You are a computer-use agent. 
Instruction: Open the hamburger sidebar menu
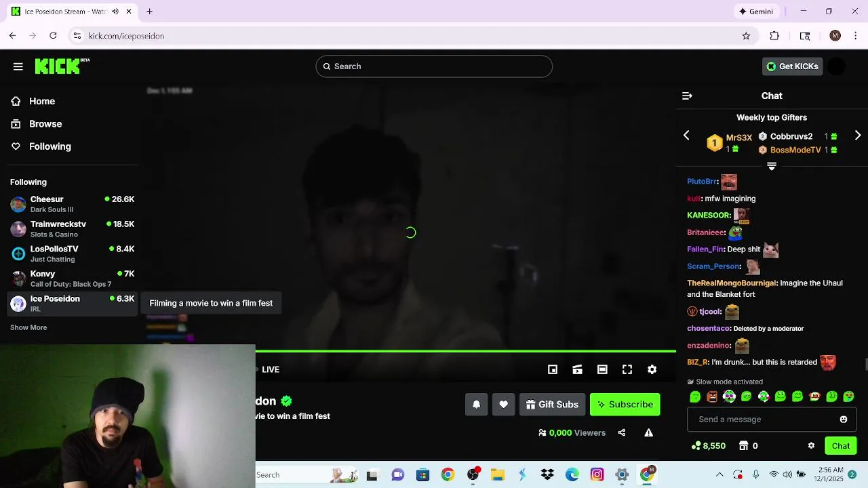[x=18, y=66]
